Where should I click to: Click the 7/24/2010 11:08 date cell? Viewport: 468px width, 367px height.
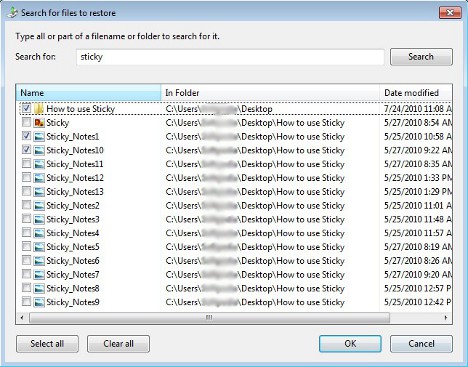tap(418, 109)
